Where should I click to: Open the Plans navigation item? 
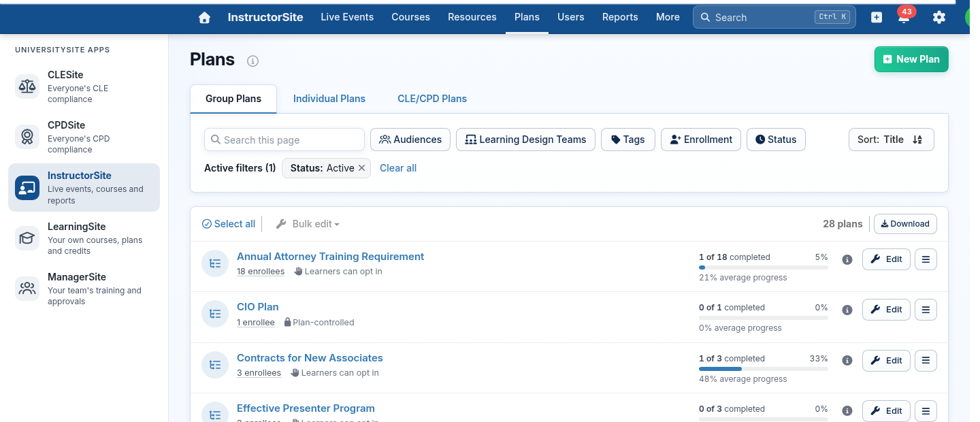pyautogui.click(x=527, y=17)
